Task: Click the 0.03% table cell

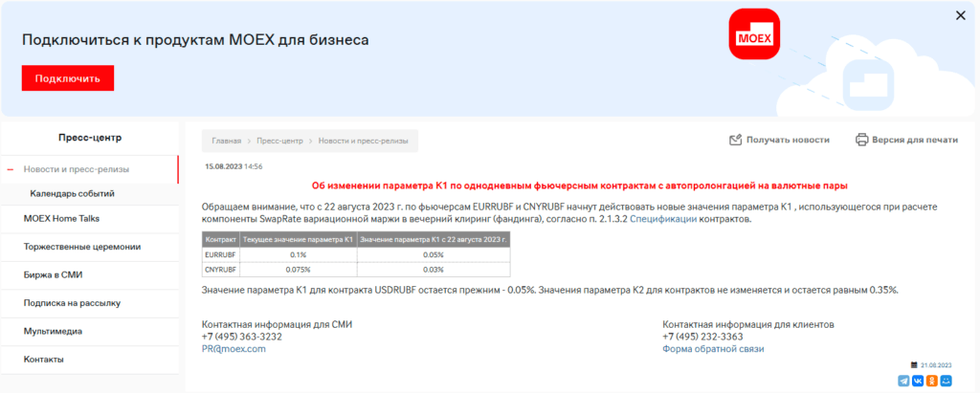Action: pyautogui.click(x=434, y=270)
